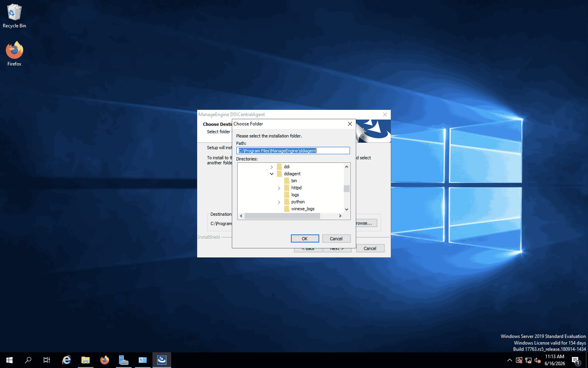Image resolution: width=588 pixels, height=368 pixels.
Task: Click the vertical scrollbar thumb in Directories
Action: [x=347, y=189]
